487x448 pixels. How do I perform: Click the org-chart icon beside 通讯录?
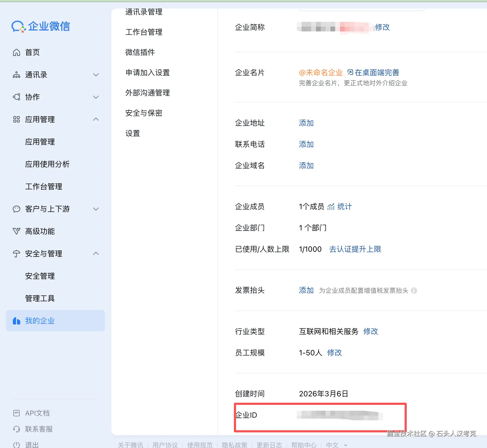[x=17, y=75]
